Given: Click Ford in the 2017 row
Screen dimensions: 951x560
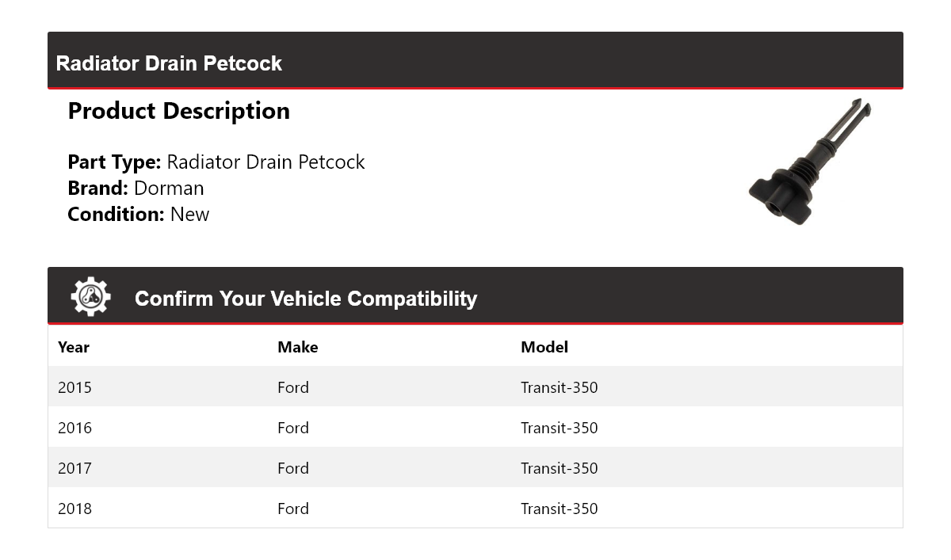Looking at the screenshot, I should pyautogui.click(x=293, y=468).
